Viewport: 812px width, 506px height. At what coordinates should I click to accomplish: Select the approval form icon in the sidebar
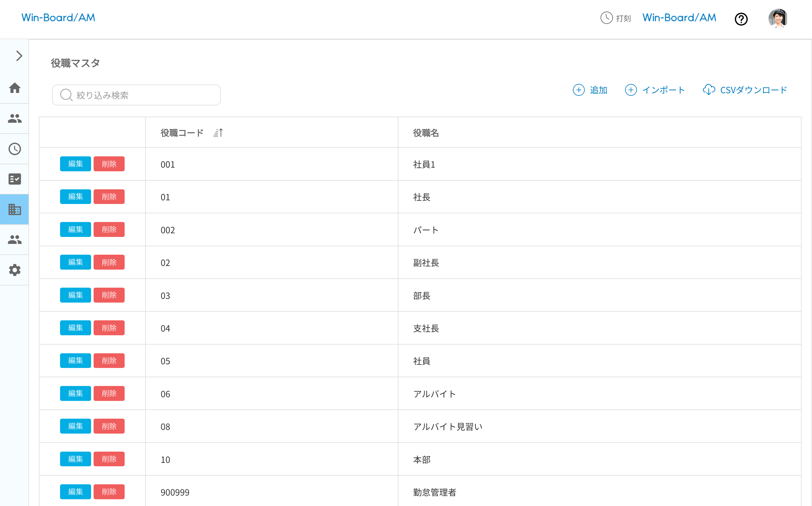(x=14, y=179)
